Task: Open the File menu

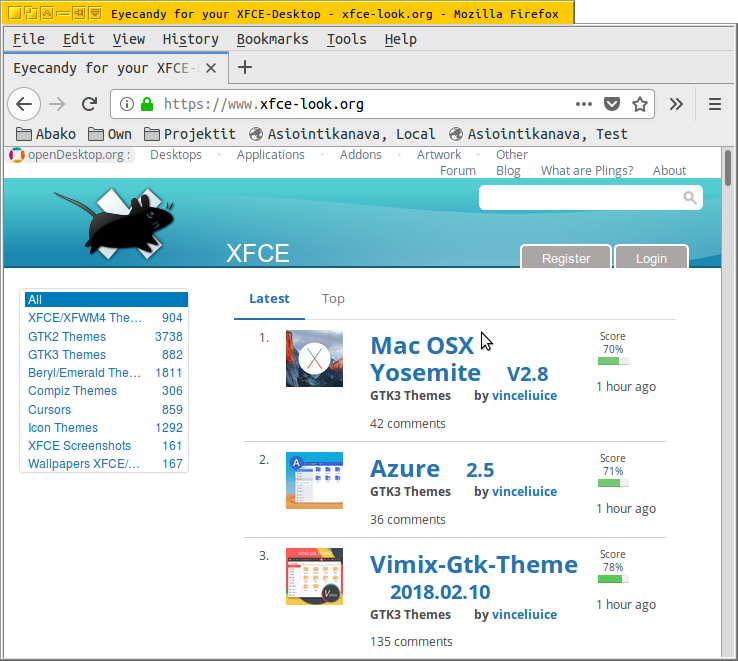Action: [x=29, y=39]
